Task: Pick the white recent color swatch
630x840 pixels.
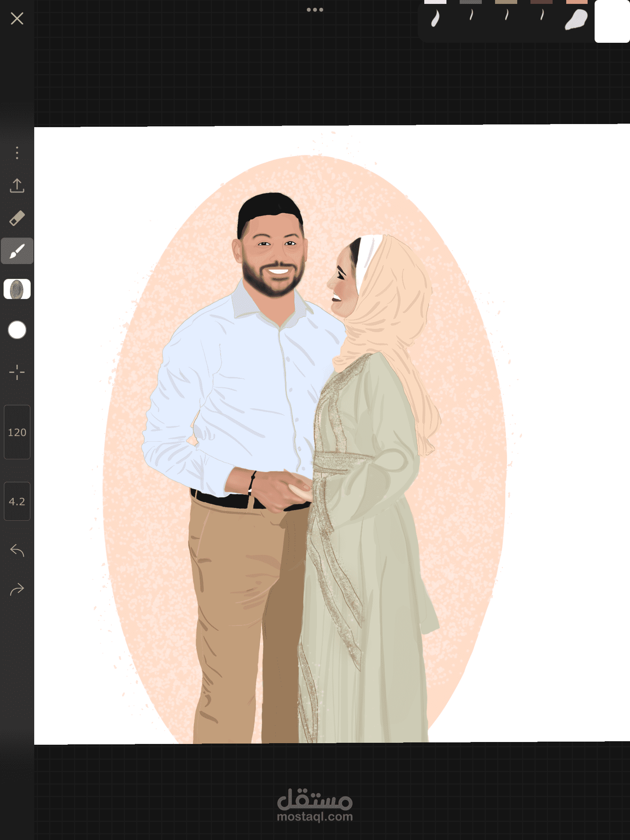Action: (x=435, y=2)
